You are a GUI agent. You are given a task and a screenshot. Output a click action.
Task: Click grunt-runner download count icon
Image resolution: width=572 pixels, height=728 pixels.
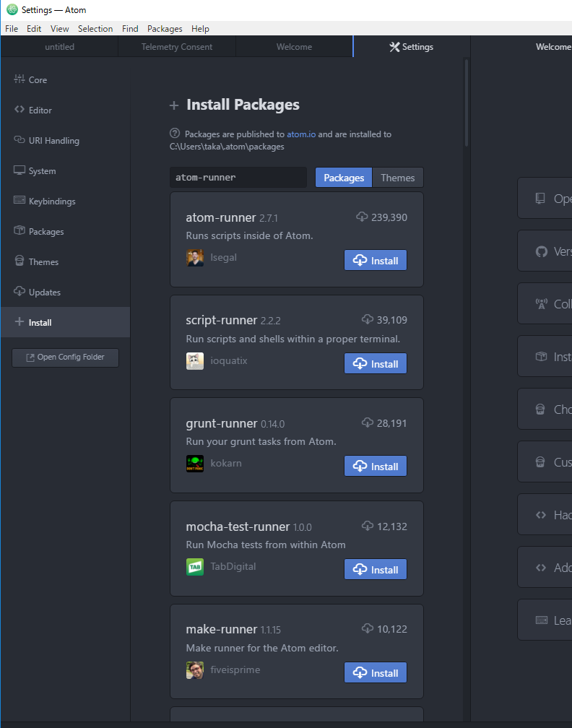tap(368, 422)
